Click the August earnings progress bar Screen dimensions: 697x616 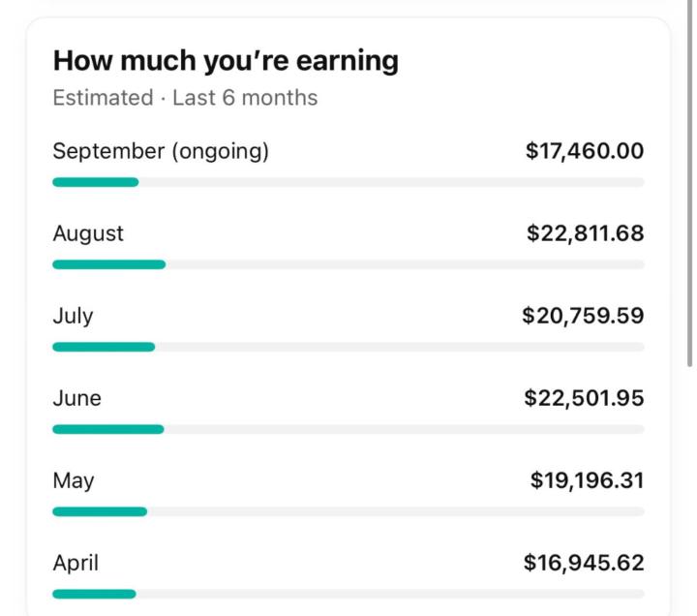pos(348,264)
